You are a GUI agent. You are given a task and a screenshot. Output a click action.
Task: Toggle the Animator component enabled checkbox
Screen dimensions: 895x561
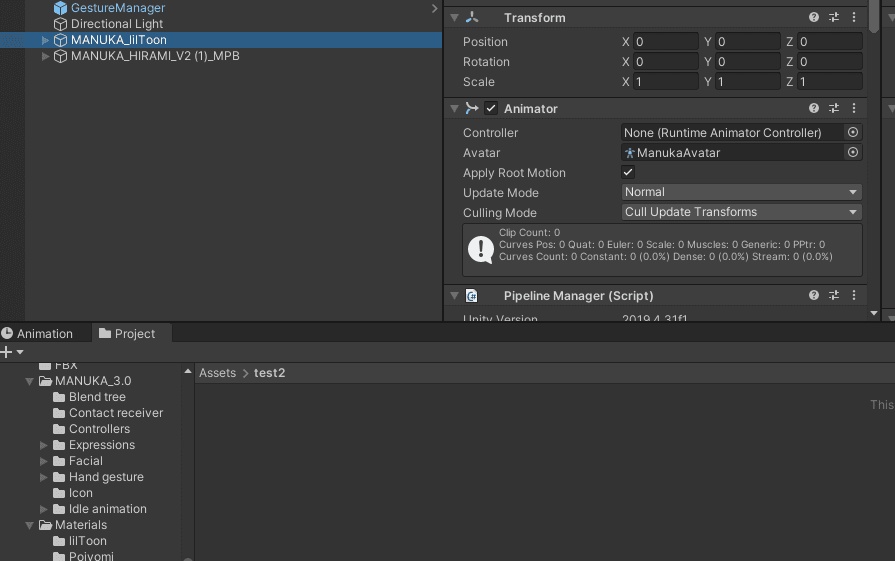pyautogui.click(x=491, y=108)
